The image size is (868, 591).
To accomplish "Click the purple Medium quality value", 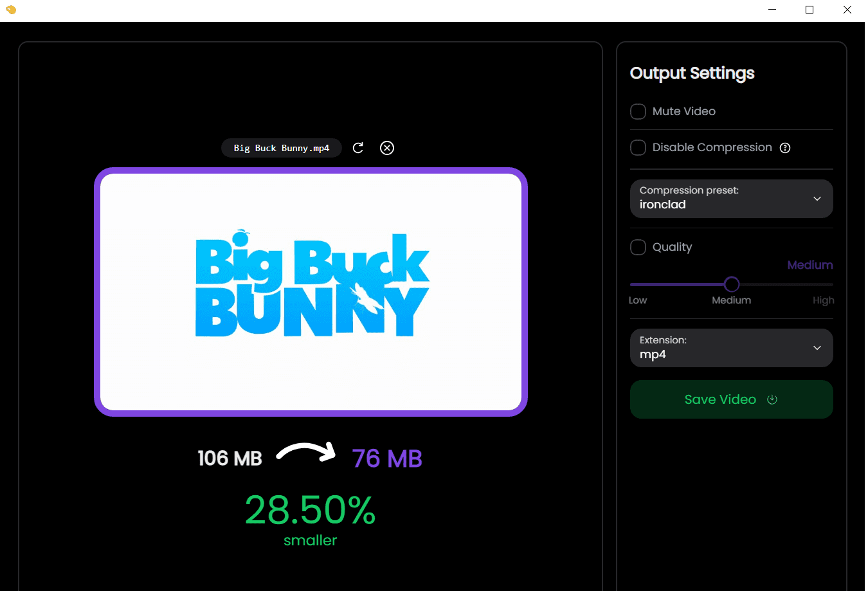I will pyautogui.click(x=810, y=265).
